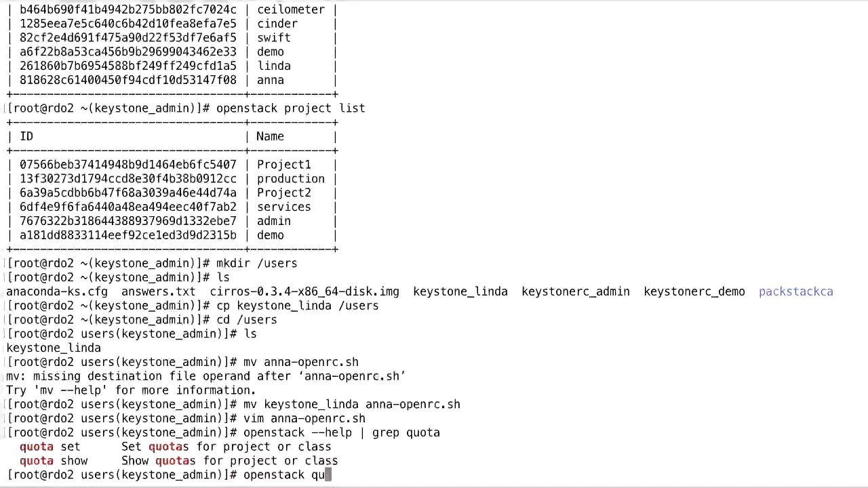This screenshot has width=868, height=488.
Task: Click the ID column header of project table
Action: (26, 137)
